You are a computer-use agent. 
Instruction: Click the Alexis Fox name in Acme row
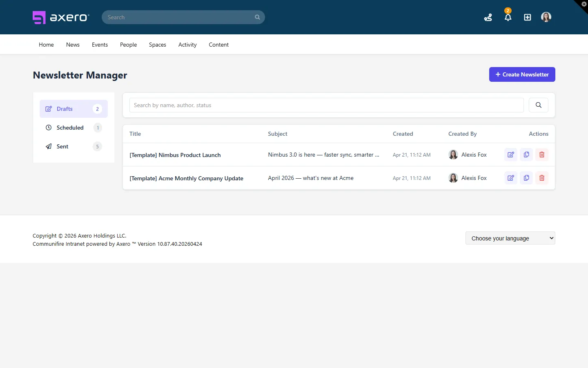point(474,178)
